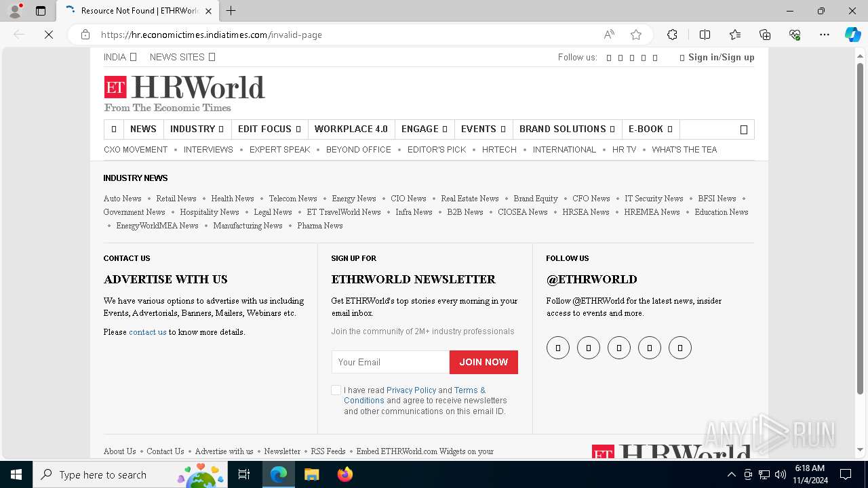The width and height of the screenshot is (868, 488).
Task: Click last social icon under @ETHRWORLD
Action: click(680, 348)
